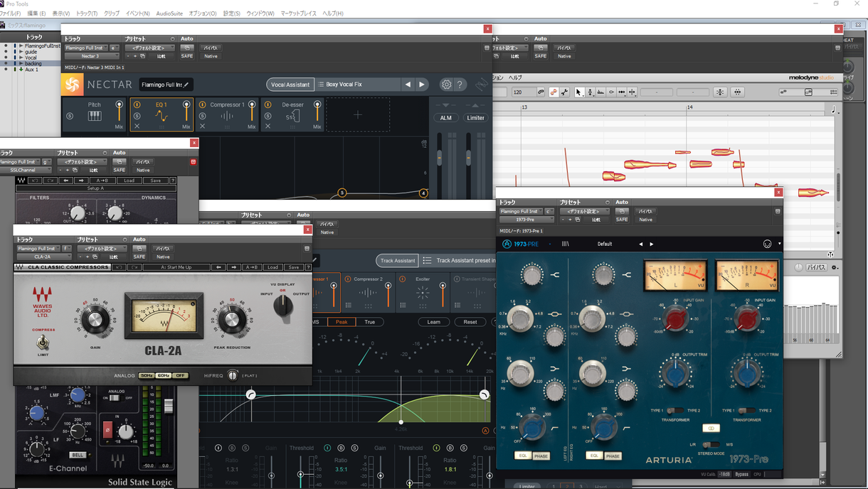Image resolution: width=868 pixels, height=489 pixels.
Task: Select previous Nectar preset arrow
Action: [x=408, y=85]
